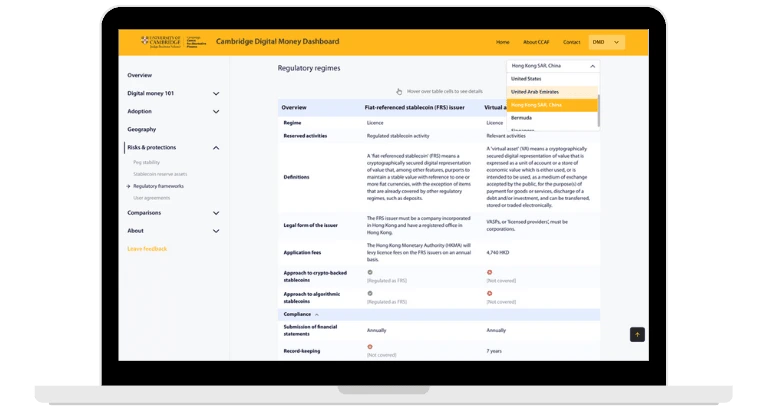
Task: Select Hong Kong SAR, China list option
Action: [x=552, y=105]
